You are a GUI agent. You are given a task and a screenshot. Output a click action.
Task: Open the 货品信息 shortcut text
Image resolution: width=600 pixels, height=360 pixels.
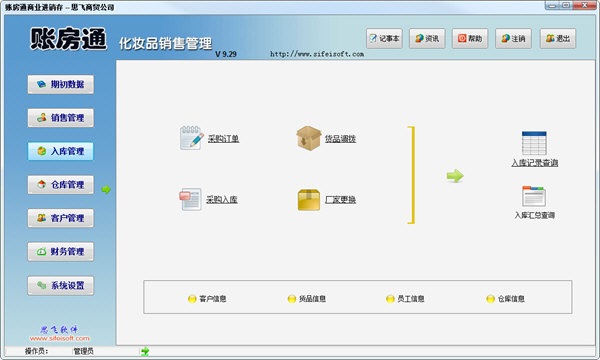tap(312, 299)
